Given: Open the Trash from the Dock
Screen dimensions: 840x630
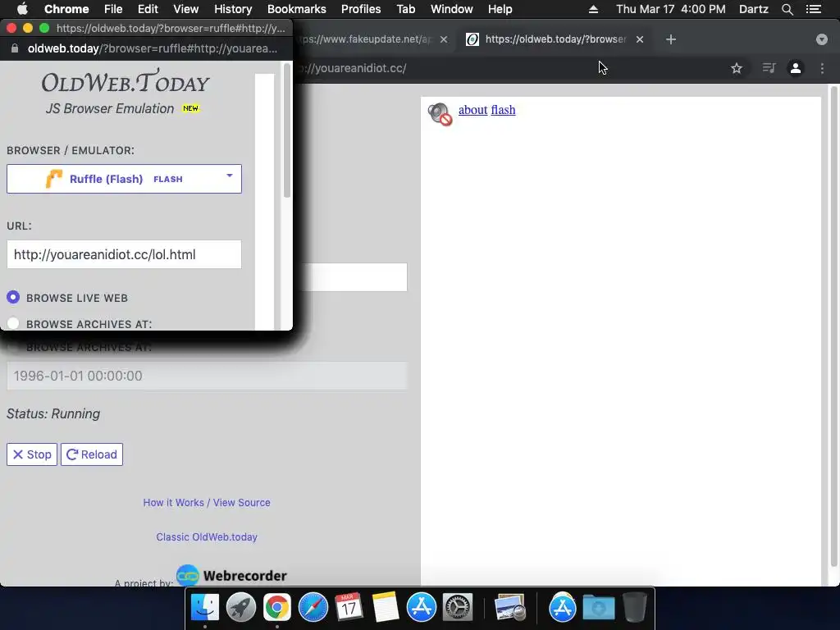Looking at the screenshot, I should [x=635, y=608].
